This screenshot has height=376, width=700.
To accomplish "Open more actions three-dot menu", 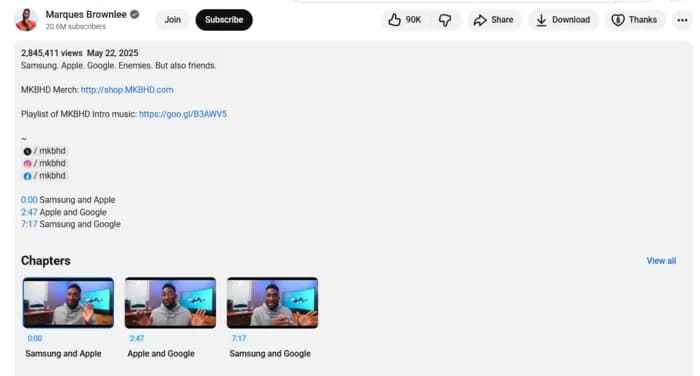I will point(682,20).
